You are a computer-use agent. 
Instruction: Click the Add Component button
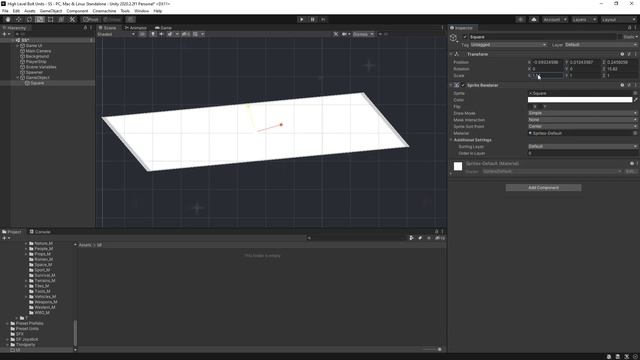pos(543,188)
